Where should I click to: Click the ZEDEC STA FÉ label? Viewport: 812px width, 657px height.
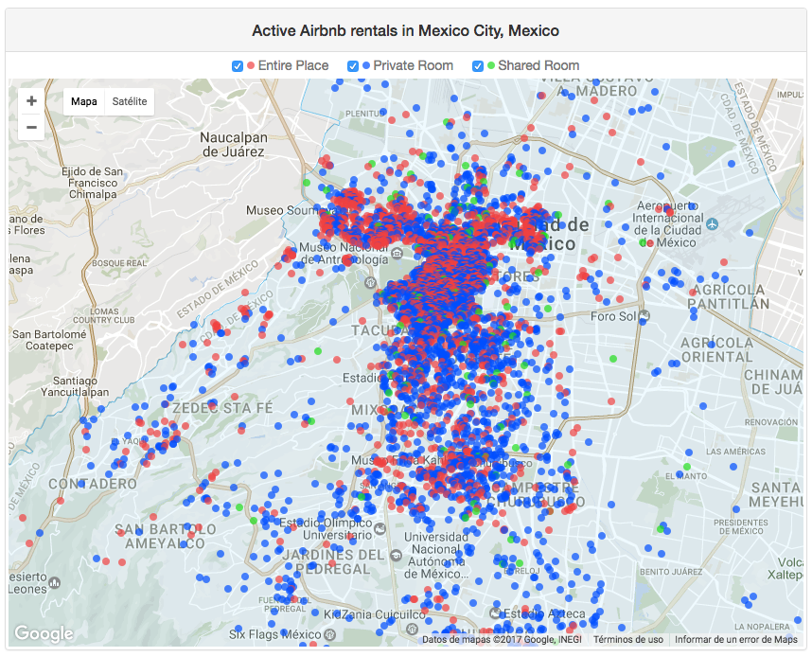pos(222,408)
